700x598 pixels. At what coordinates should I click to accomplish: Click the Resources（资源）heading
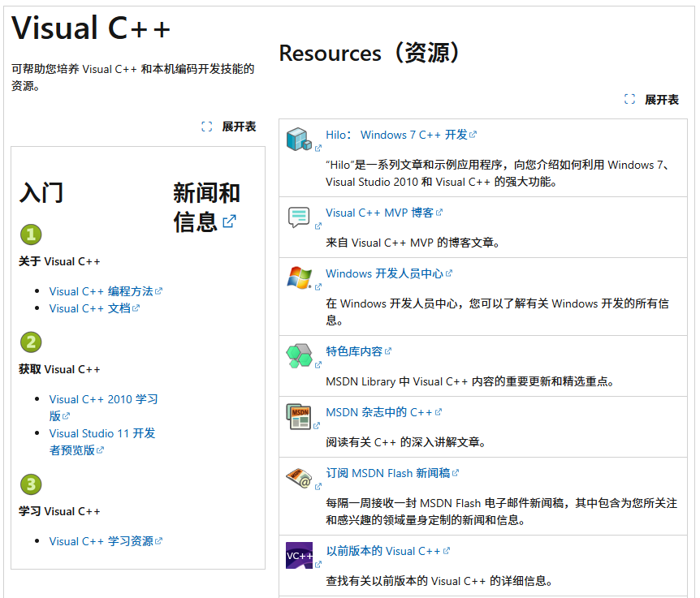click(x=369, y=53)
